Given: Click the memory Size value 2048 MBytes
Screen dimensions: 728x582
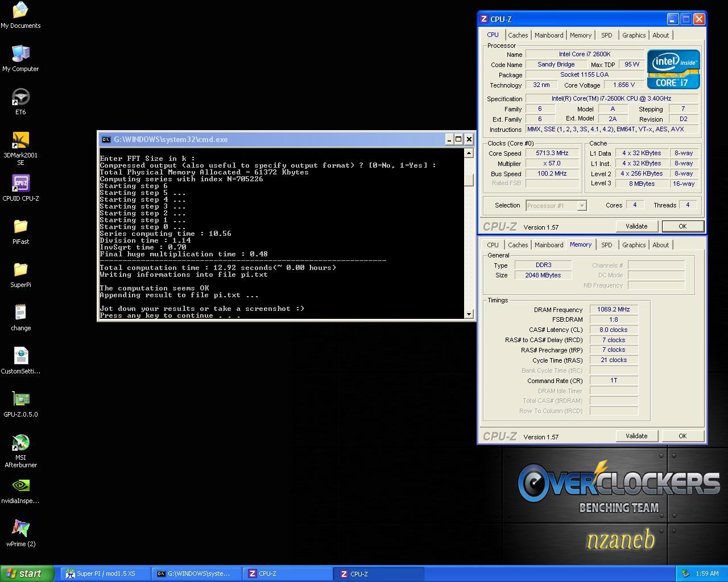Looking at the screenshot, I should point(543,275).
